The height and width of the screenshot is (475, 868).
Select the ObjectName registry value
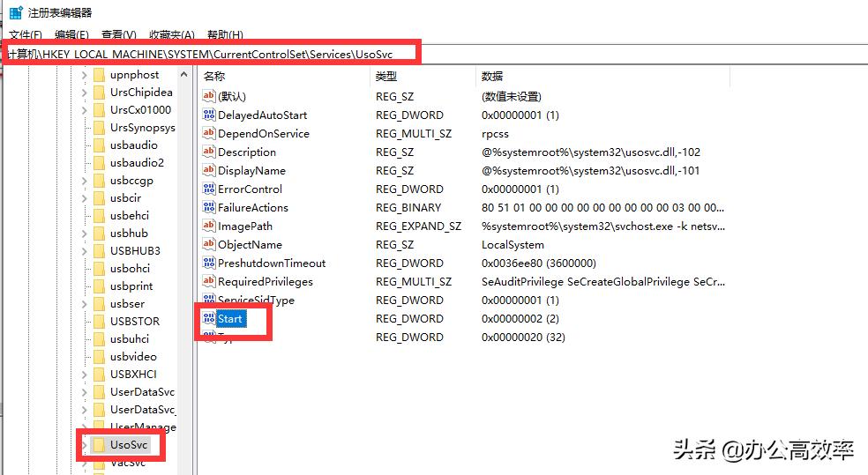250,244
